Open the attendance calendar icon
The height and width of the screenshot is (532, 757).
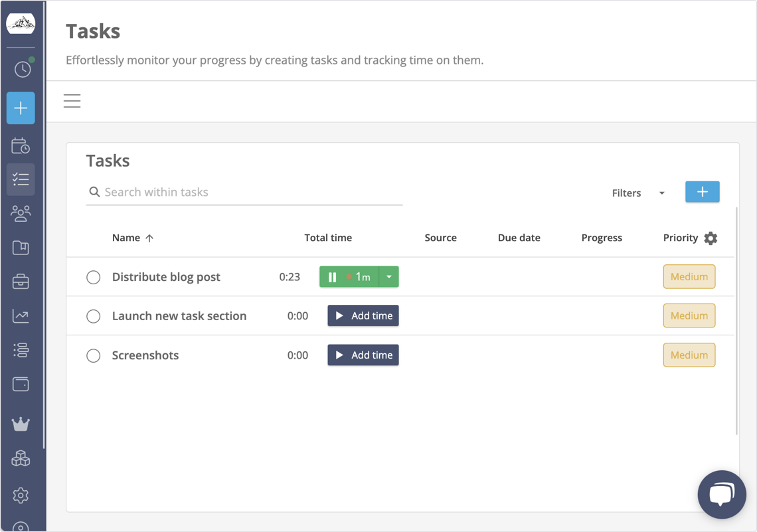coord(21,145)
